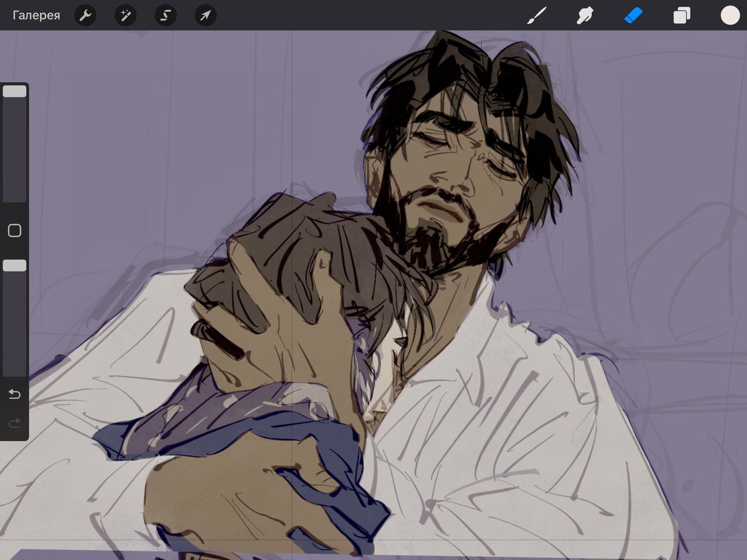
Task: Open the Layers panel
Action: tap(682, 16)
